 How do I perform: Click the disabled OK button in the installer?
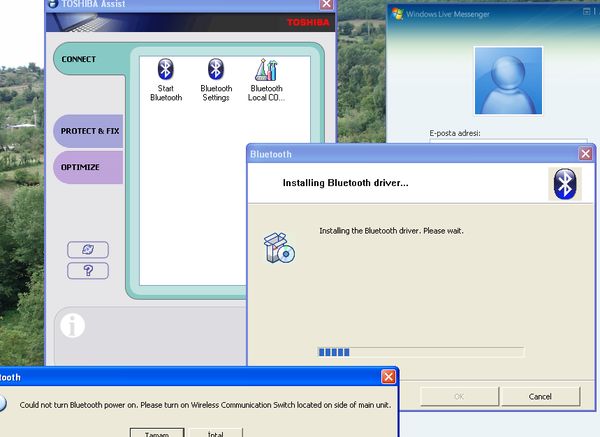[459, 396]
